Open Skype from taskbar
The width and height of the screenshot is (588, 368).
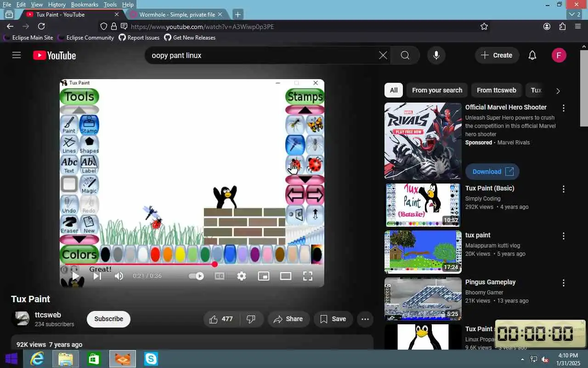pos(151,359)
